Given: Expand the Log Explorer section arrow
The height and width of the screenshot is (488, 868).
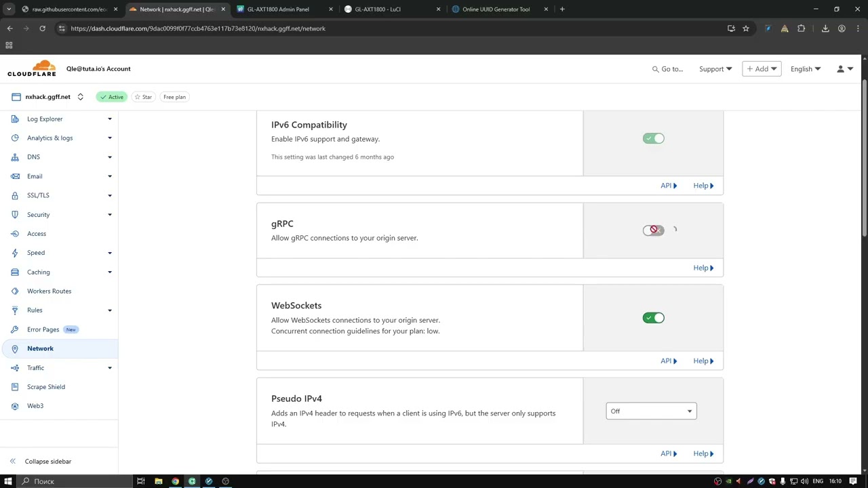Looking at the screenshot, I should coord(110,119).
